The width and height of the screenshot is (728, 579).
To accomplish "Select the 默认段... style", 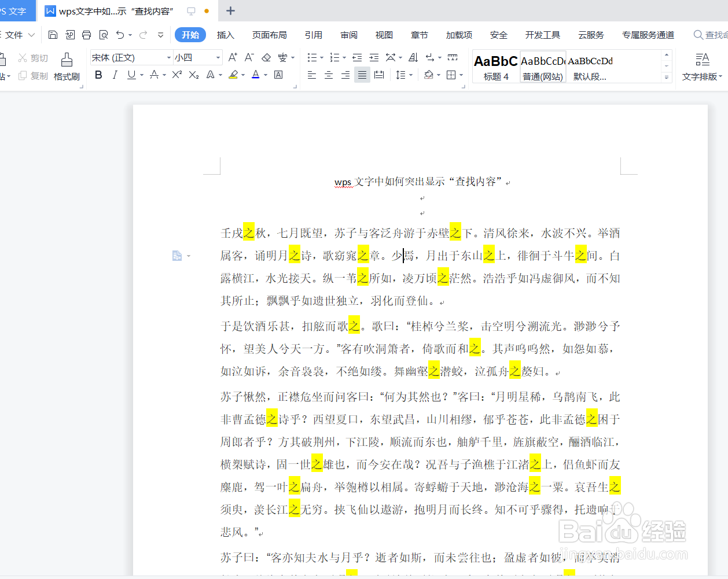I will click(x=590, y=67).
